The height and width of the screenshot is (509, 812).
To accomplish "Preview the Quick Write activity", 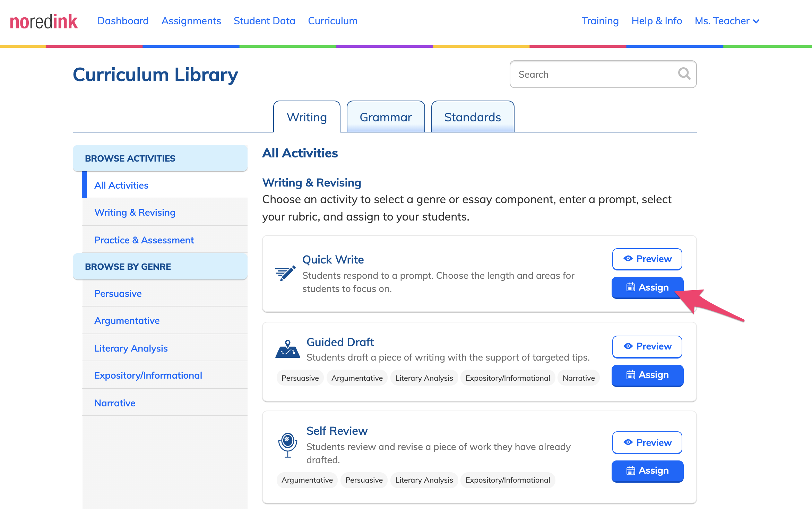I will (x=647, y=259).
